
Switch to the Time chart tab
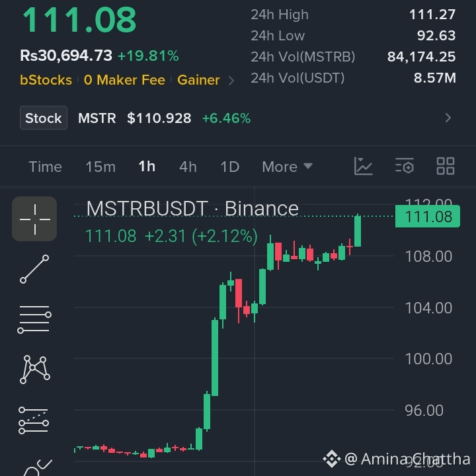tap(45, 167)
